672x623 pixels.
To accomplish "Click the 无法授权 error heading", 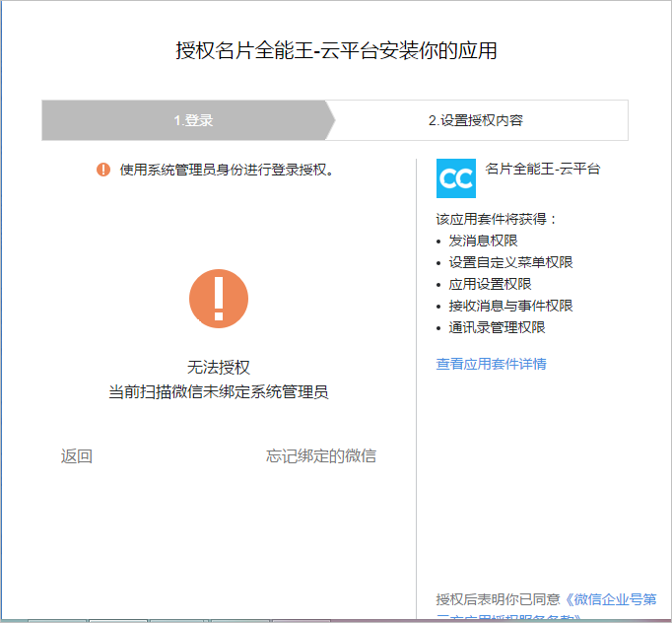I will tap(219, 368).
